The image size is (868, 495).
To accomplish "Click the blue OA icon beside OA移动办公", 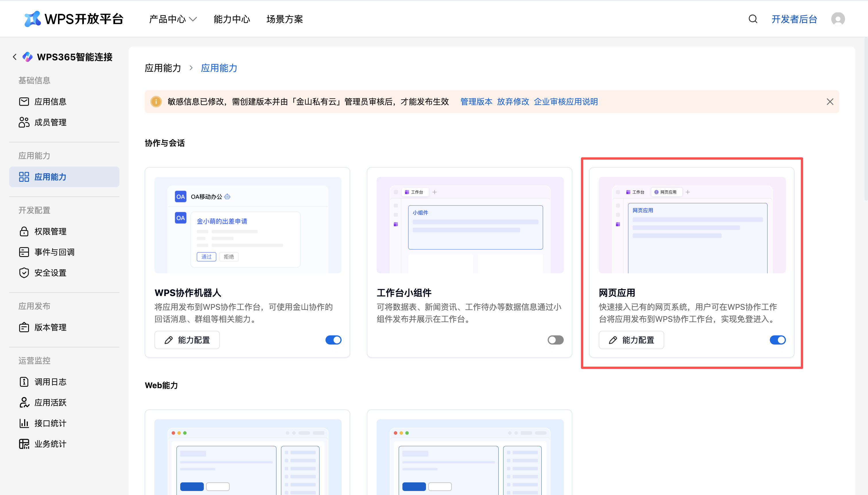I will (x=181, y=196).
